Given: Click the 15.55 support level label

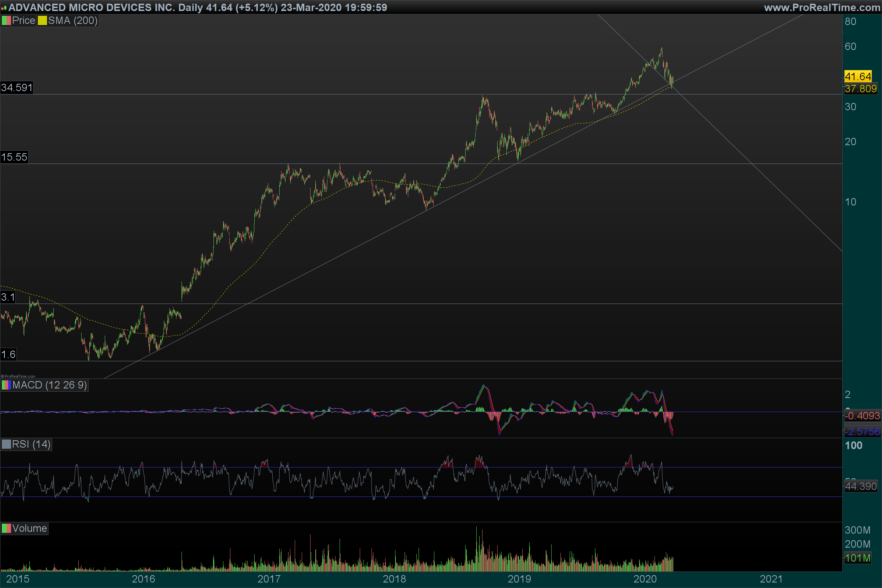Looking at the screenshot, I should pyautogui.click(x=14, y=157).
